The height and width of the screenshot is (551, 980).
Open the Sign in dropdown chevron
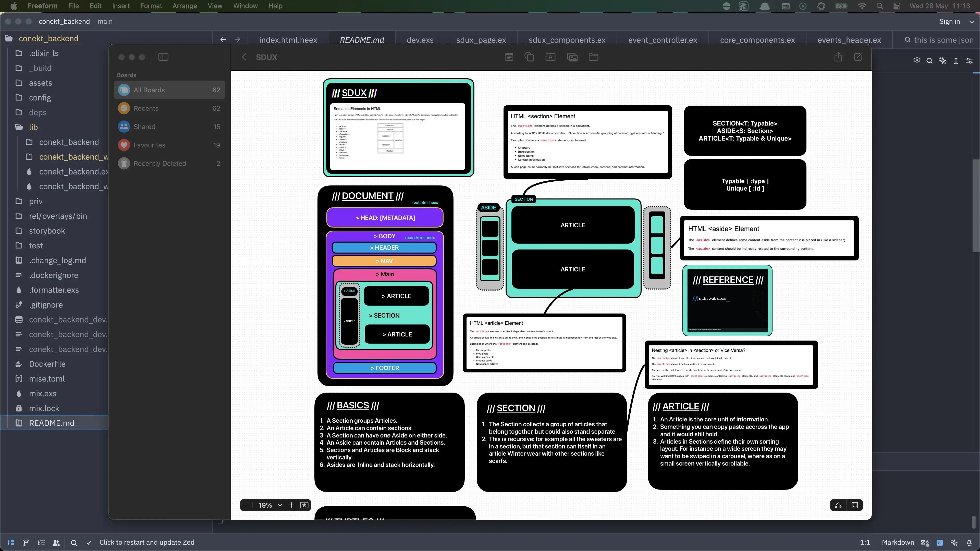(x=971, y=22)
